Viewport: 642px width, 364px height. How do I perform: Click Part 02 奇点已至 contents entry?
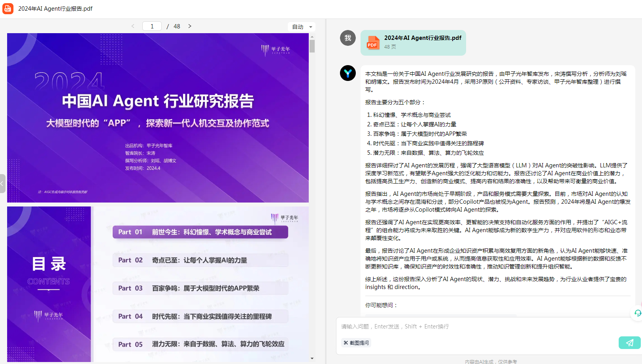coord(200,260)
